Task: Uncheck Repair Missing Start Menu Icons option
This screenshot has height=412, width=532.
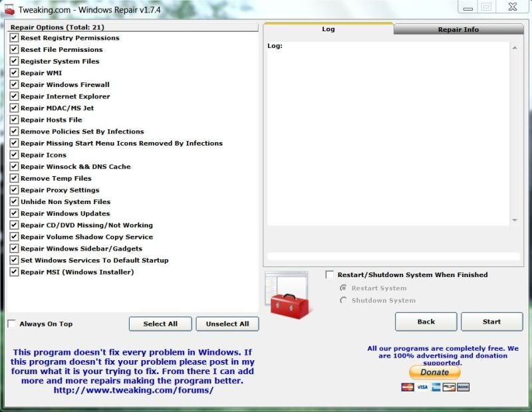Action: click(14, 143)
